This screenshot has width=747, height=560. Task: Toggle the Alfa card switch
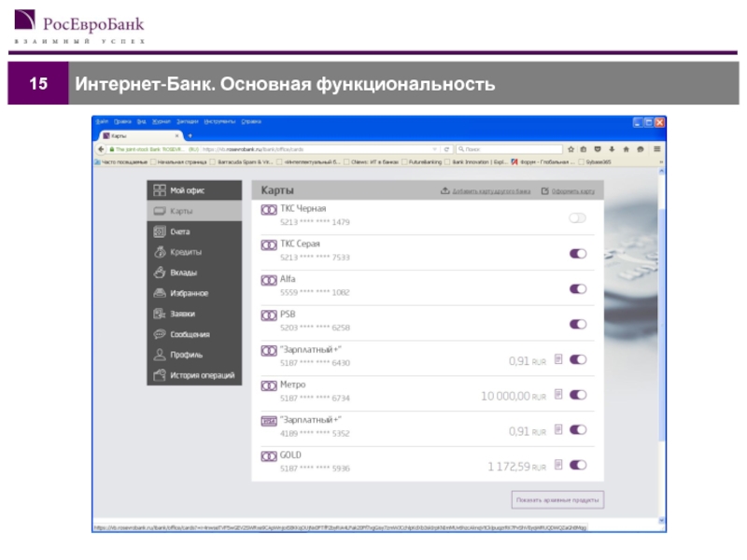(x=578, y=288)
